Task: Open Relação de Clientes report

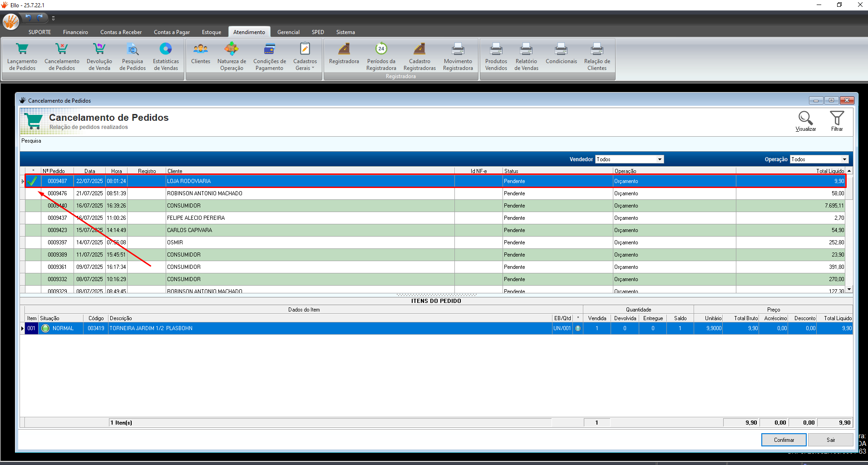Action: (x=597, y=57)
